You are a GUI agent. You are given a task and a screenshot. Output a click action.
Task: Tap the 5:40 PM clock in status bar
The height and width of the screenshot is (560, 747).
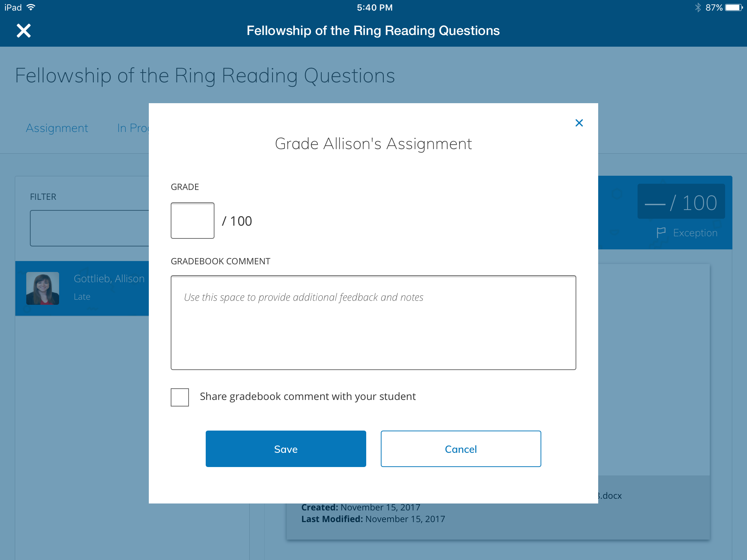[375, 7]
